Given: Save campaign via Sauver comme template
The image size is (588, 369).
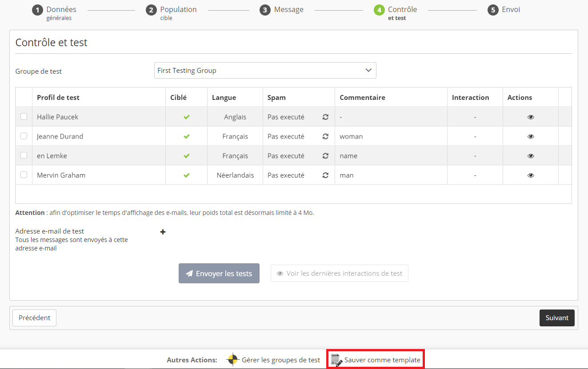Looking at the screenshot, I should point(376,360).
